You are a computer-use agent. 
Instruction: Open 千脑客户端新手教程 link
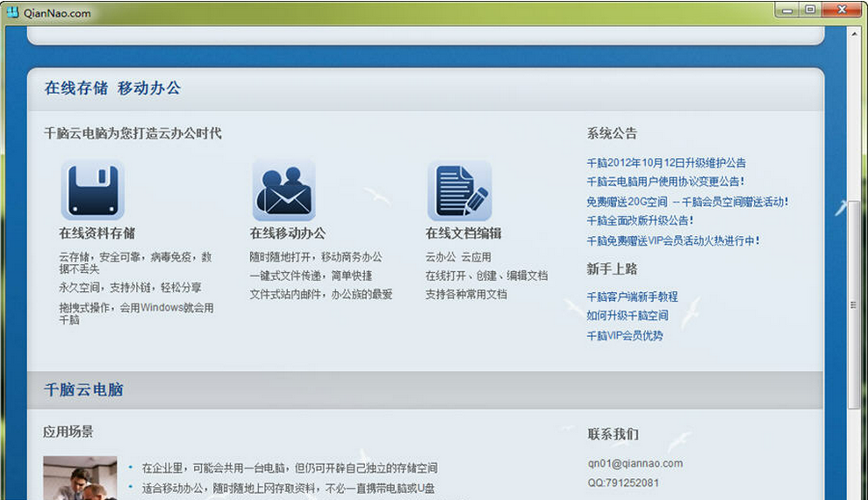point(632,297)
